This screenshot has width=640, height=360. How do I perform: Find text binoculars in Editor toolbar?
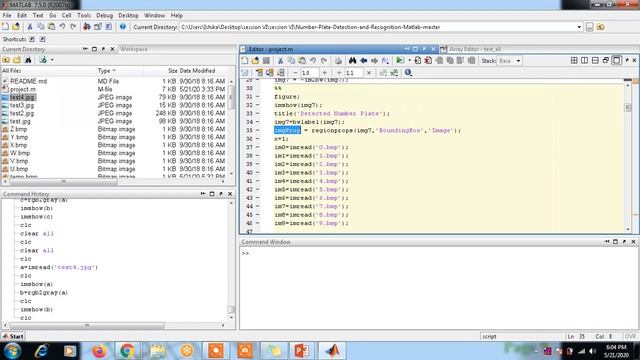tap(353, 61)
